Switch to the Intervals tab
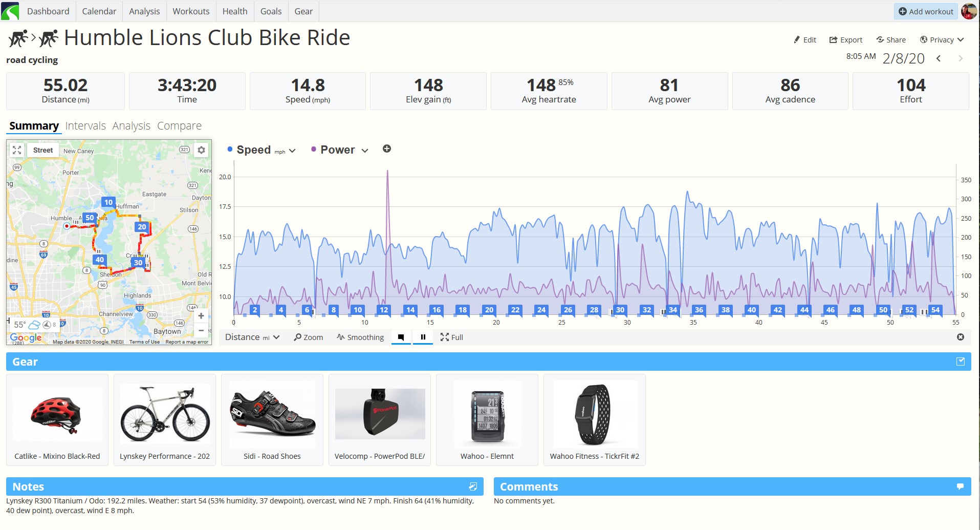 pos(85,125)
